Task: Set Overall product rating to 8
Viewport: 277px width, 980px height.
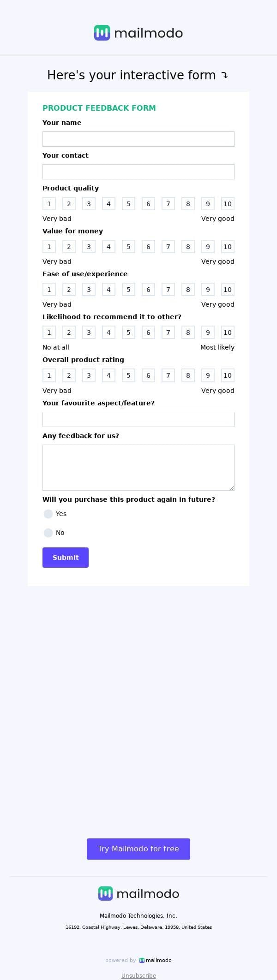Action: (x=188, y=375)
